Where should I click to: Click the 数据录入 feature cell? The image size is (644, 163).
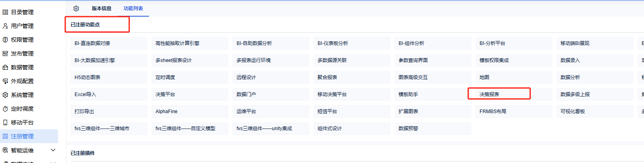[595, 60]
